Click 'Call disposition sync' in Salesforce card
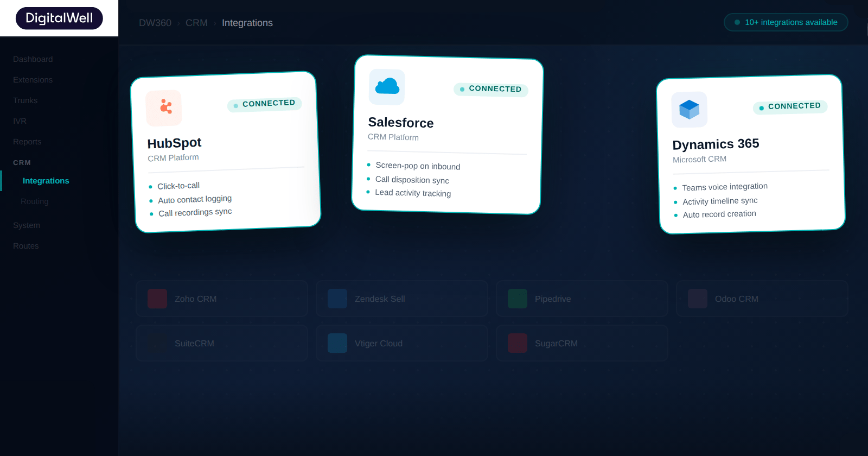Screen dimensions: 868x456 (x=412, y=180)
